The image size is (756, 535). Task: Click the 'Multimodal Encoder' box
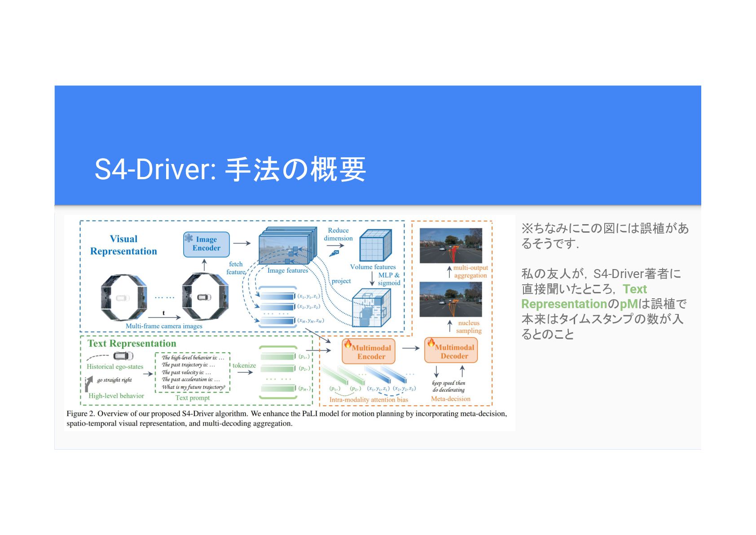[x=369, y=351]
